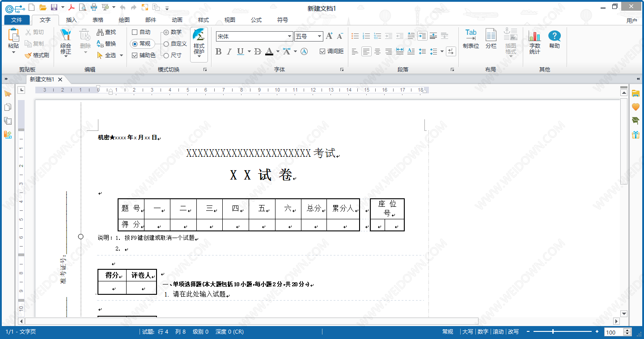This screenshot has height=339, width=644.
Task: Switch to the 公式 ribbon tab
Action: 256,20
